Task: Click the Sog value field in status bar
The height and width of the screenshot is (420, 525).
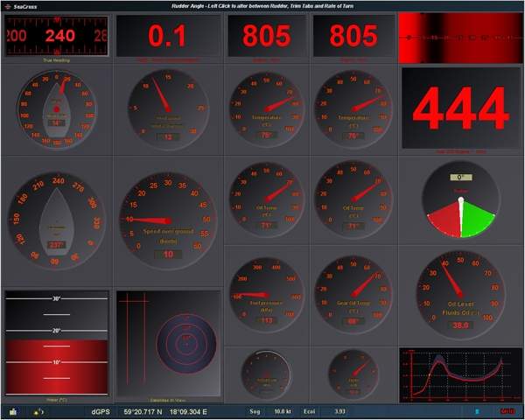Action: [x=281, y=410]
